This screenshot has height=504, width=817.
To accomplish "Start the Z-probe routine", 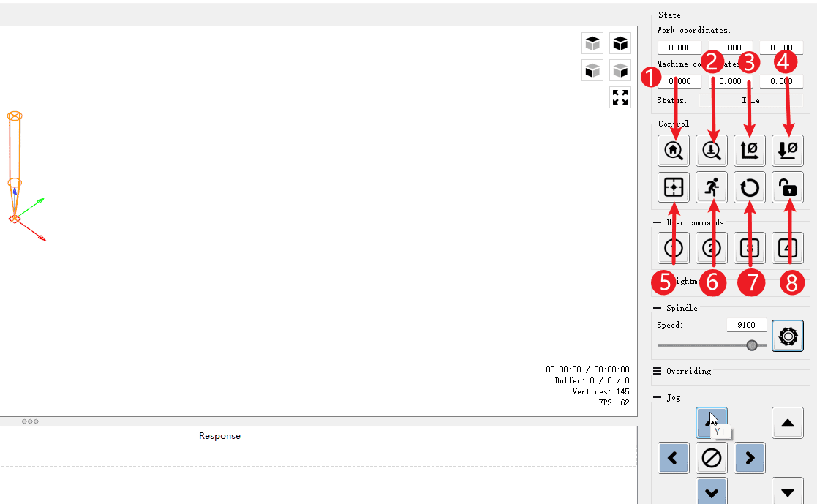I will pos(712,150).
